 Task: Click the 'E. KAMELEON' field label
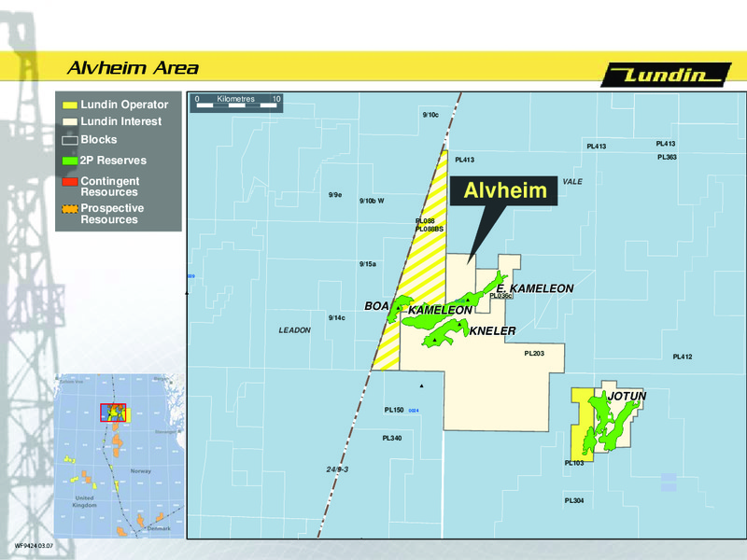[x=535, y=288]
